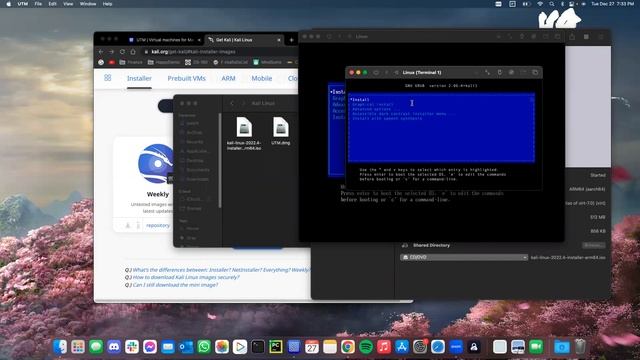This screenshot has height=360, width=640.
Task: Click the date and time in menu bar
Action: pos(613,4)
